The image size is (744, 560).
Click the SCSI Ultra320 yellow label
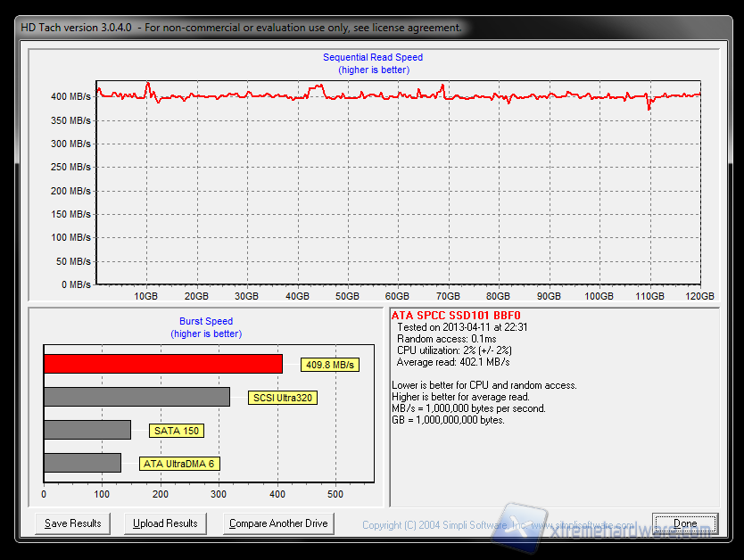(283, 398)
